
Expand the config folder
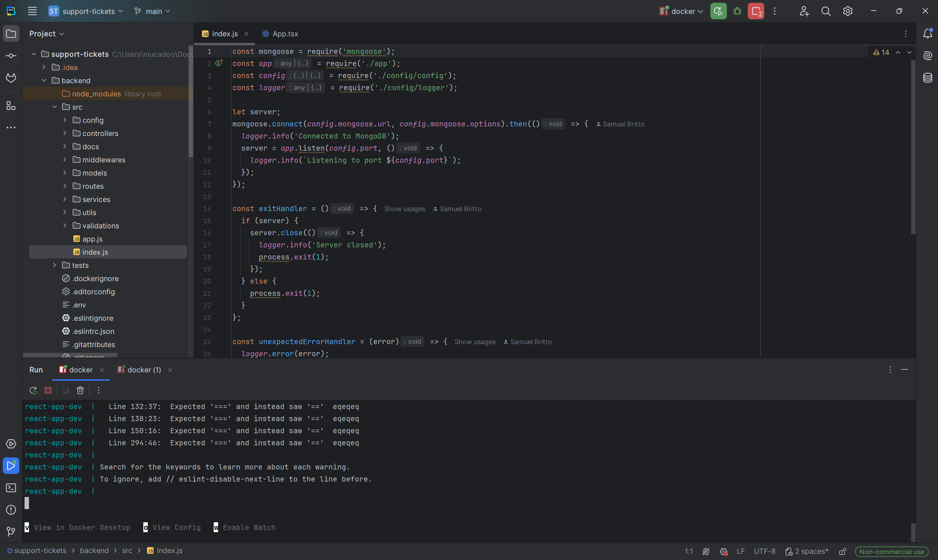point(65,120)
